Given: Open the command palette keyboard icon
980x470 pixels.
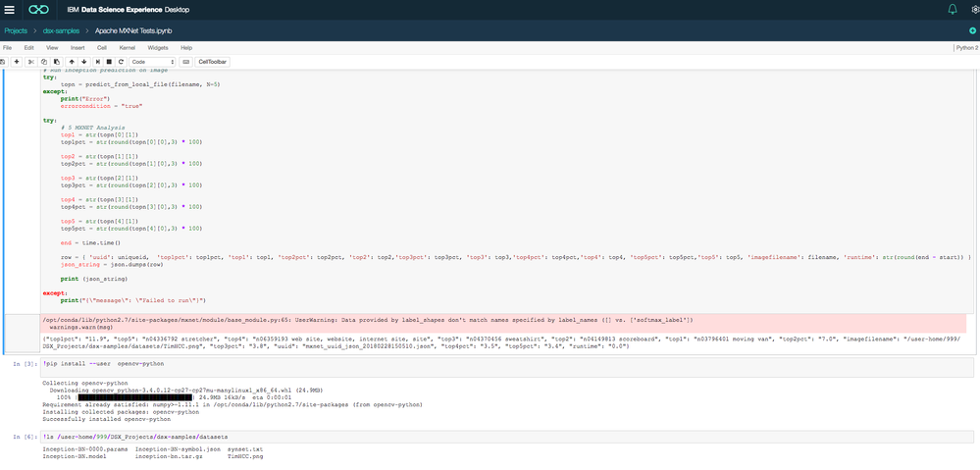Looking at the screenshot, I should (x=185, y=62).
